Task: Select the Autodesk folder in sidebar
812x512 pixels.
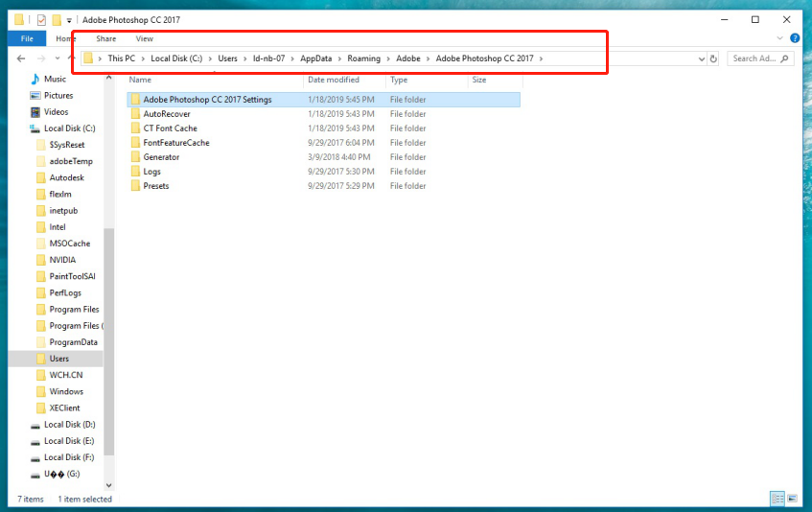Action: (x=66, y=178)
